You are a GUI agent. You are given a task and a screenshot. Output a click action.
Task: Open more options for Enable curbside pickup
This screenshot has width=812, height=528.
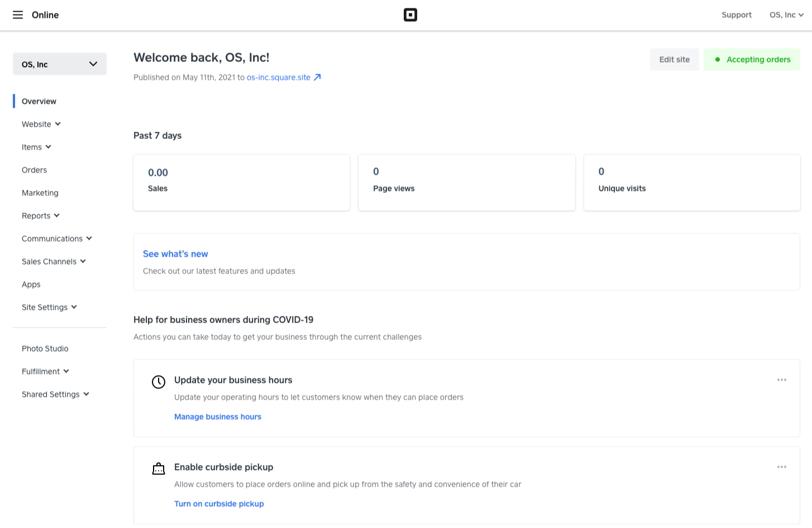(782, 467)
